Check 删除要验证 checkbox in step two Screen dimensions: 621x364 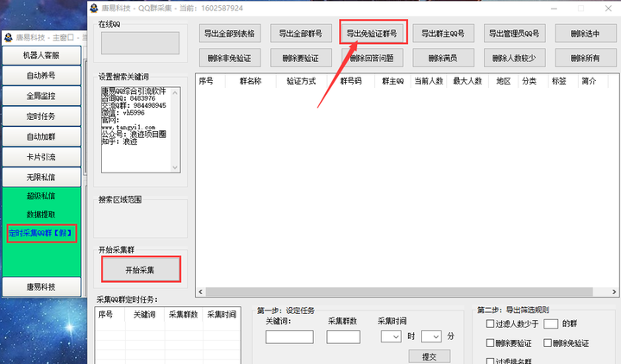click(490, 342)
